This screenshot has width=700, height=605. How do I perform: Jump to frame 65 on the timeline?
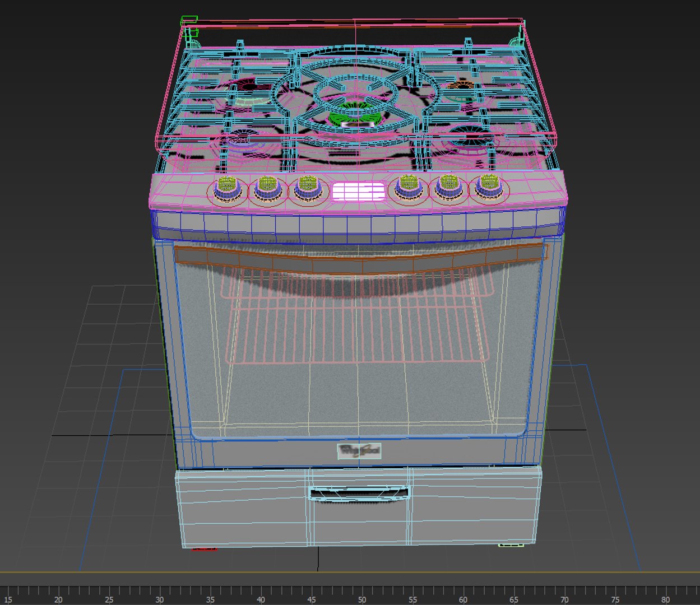tap(514, 599)
